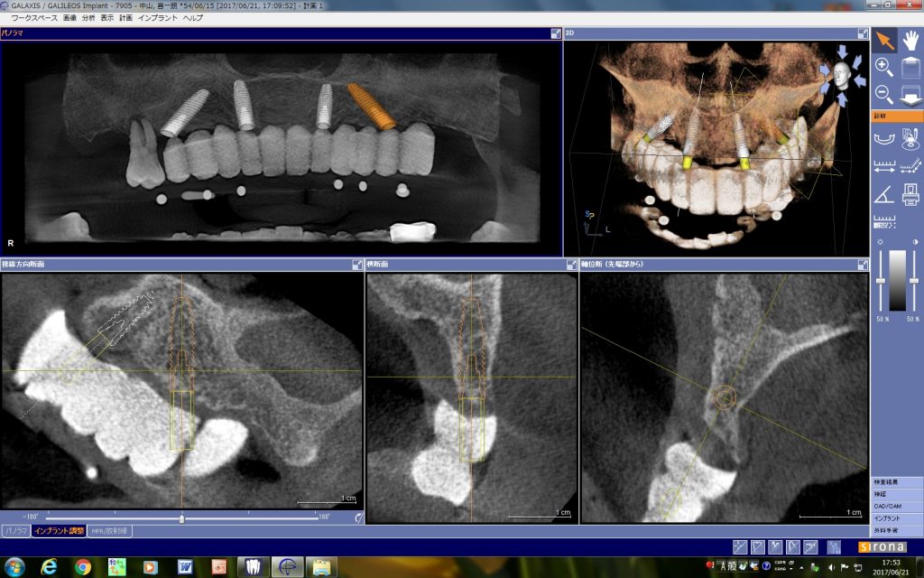Select the angle measurement tool
This screenshot has width=924, height=578.
tap(883, 195)
